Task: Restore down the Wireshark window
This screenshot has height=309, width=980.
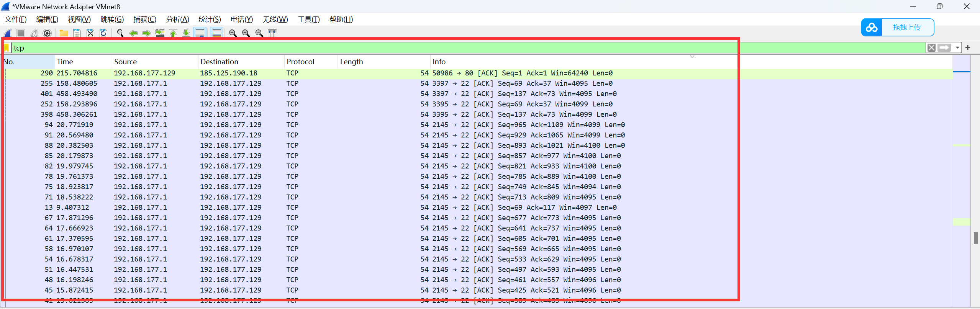Action: click(939, 7)
